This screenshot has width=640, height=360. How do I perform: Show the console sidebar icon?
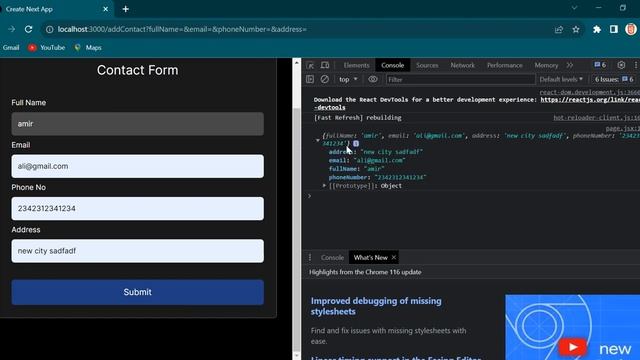pyautogui.click(x=310, y=79)
